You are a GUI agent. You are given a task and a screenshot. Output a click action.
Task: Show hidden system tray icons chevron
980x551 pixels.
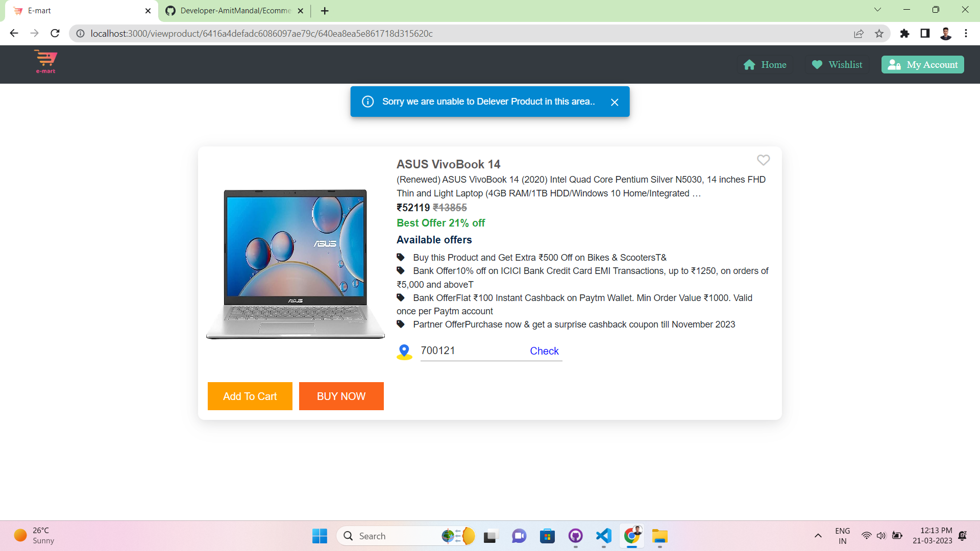coord(818,536)
